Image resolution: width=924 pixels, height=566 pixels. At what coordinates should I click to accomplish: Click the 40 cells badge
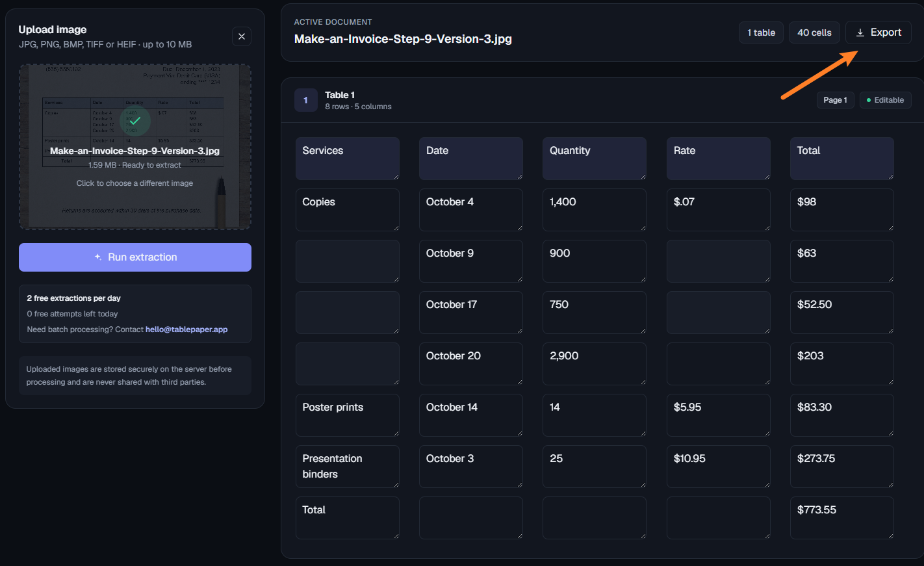coord(814,32)
